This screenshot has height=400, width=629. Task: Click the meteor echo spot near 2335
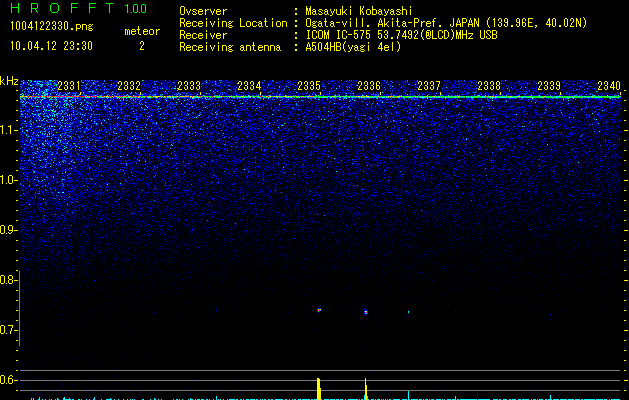[x=319, y=310]
